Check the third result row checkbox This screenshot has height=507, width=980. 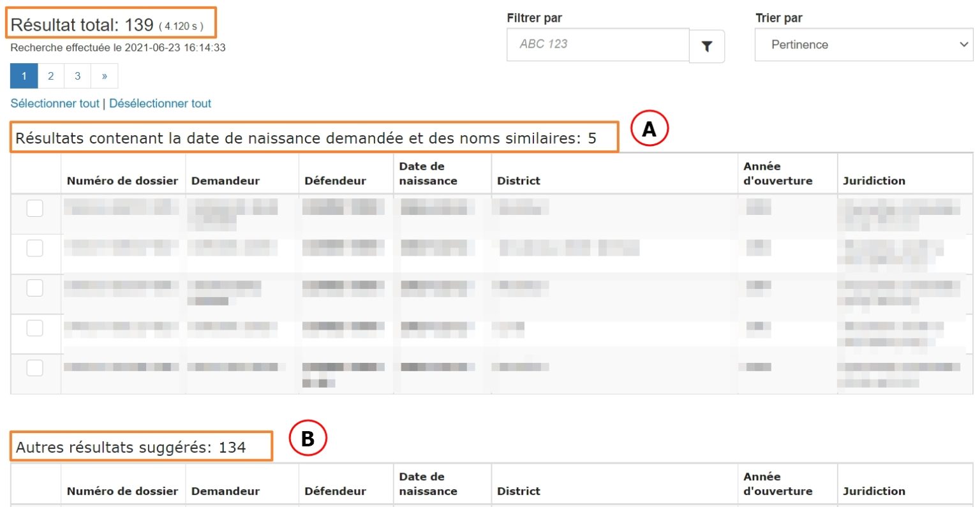point(35,289)
